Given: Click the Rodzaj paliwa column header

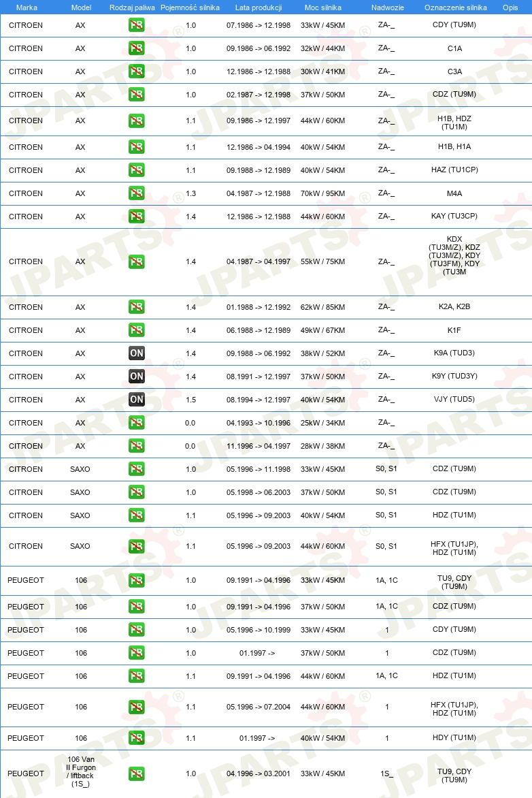Looking at the screenshot, I should 132,7.
